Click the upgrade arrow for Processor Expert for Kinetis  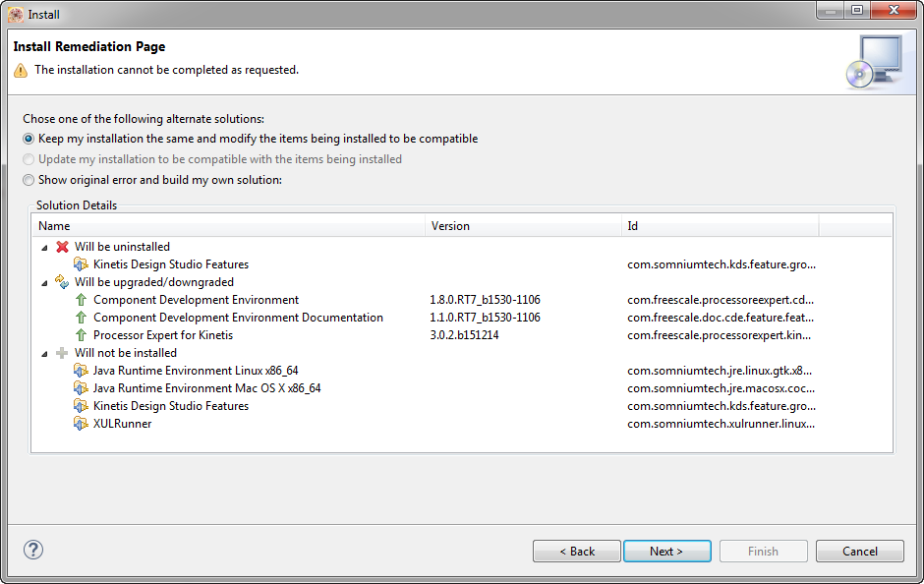click(x=81, y=335)
